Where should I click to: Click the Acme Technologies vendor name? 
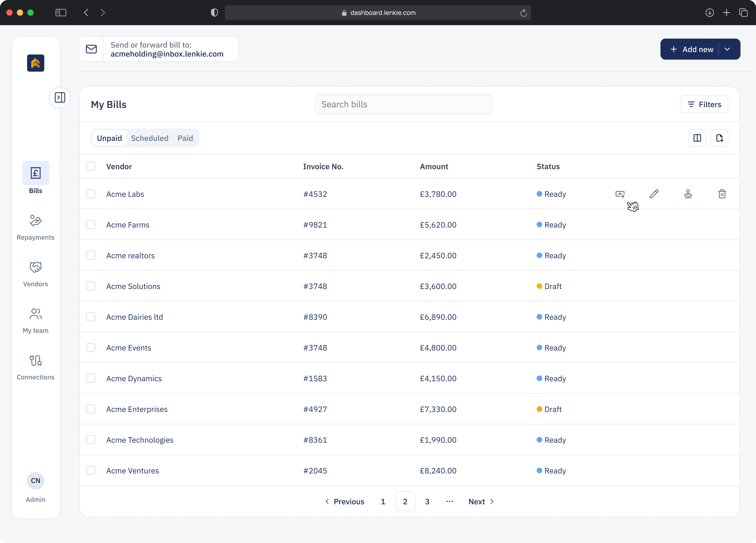click(x=140, y=440)
